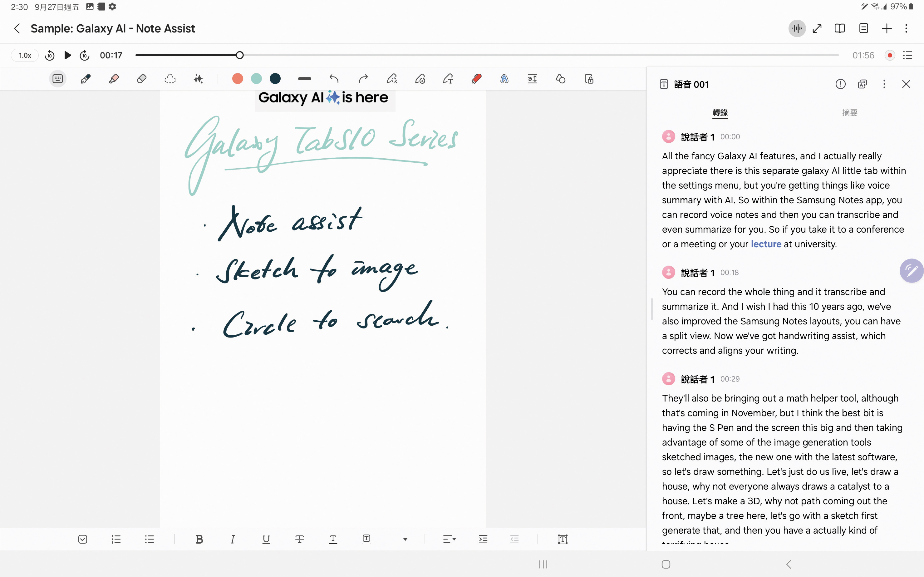The image size is (924, 577).
Task: Select the Highlighter tool
Action: [x=114, y=79]
